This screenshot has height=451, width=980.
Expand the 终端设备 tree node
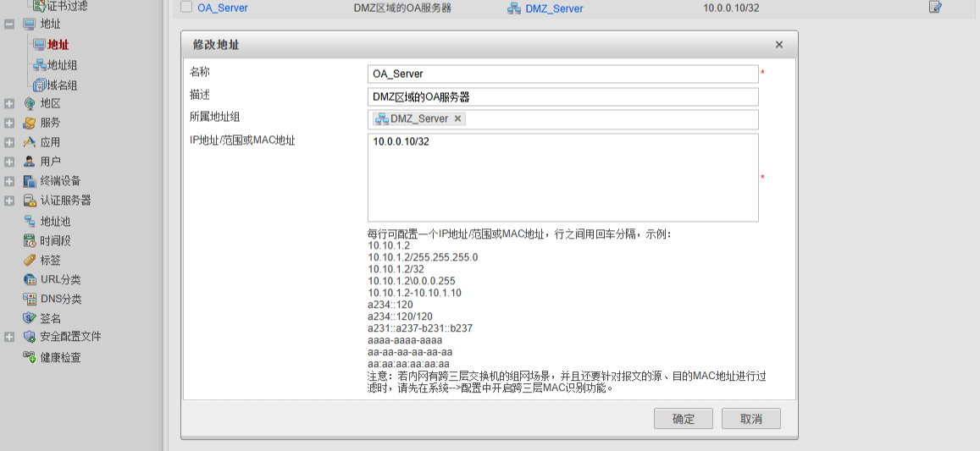(x=9, y=181)
